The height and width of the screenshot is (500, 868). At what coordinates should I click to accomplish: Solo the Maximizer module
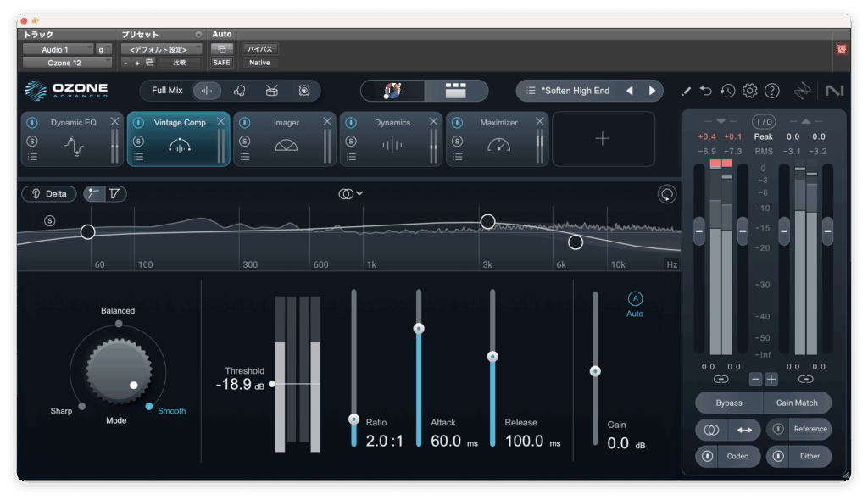pos(458,140)
